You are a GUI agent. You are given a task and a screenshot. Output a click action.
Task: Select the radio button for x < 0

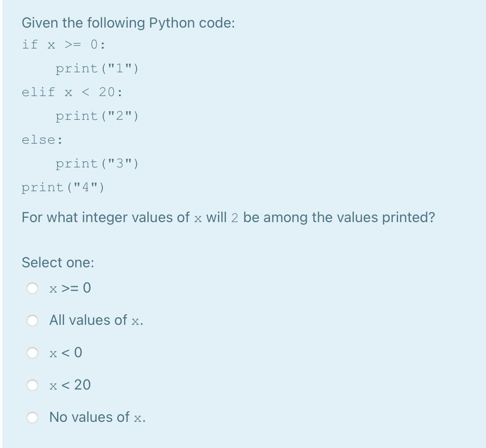coord(32,353)
